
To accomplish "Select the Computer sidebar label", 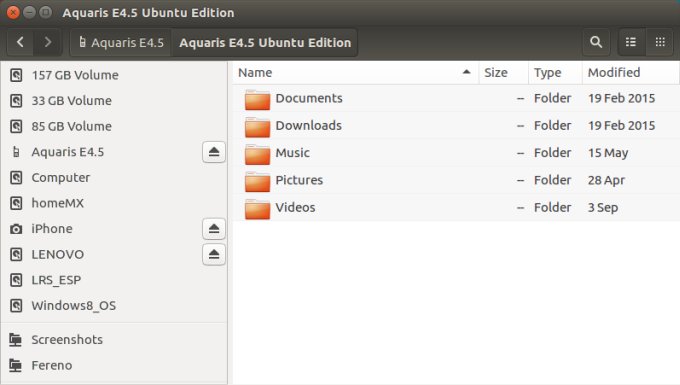I will [61, 178].
